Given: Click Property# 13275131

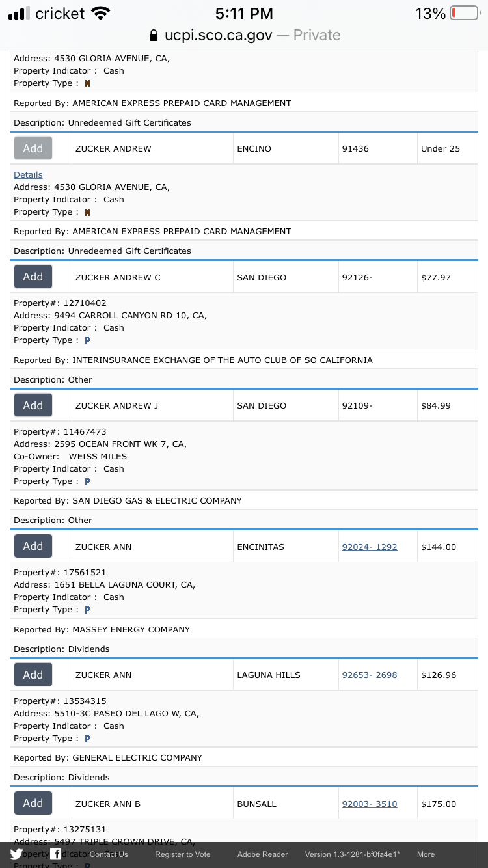Looking at the screenshot, I should [60, 829].
